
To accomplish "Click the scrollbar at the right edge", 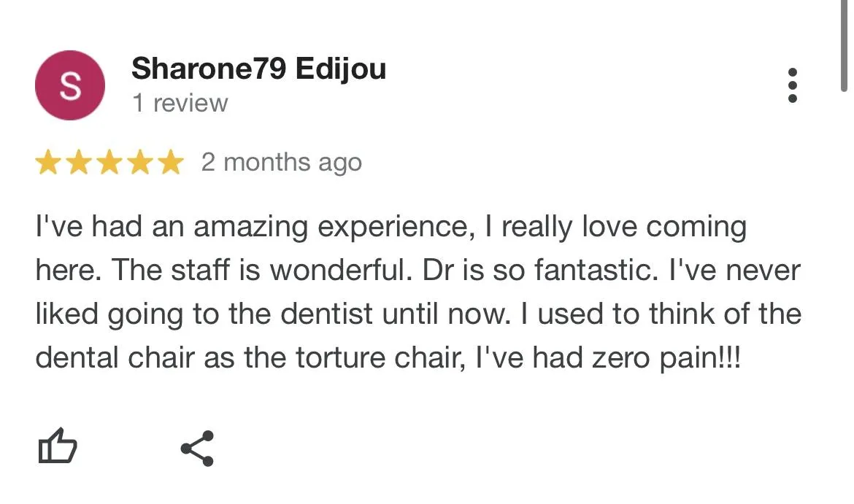I will [x=845, y=44].
